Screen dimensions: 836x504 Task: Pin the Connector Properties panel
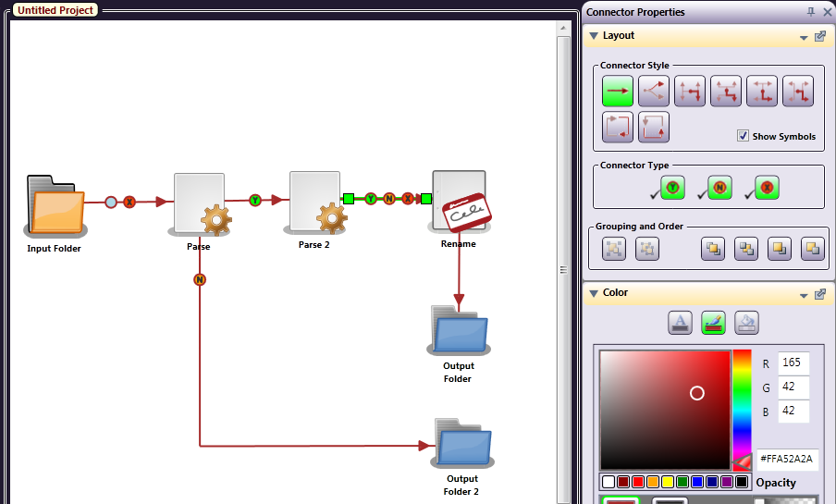click(x=811, y=12)
